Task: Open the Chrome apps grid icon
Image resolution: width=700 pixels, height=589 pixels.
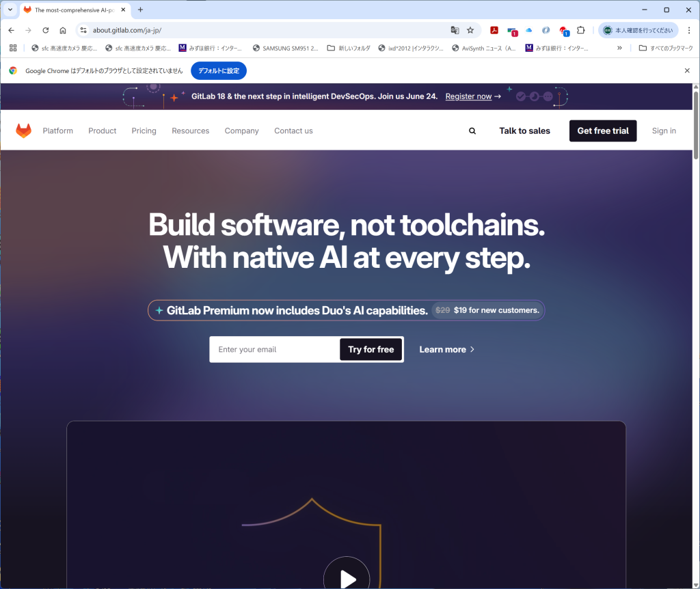Action: [x=13, y=48]
